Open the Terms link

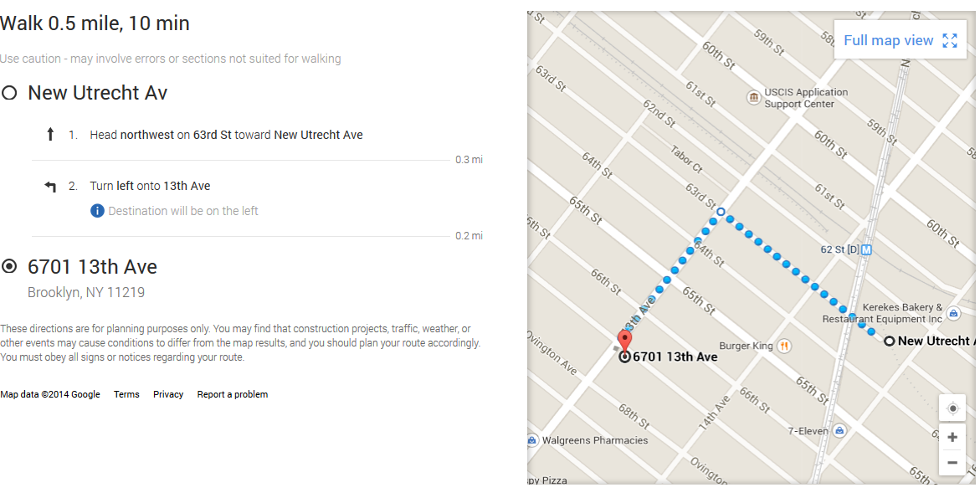point(126,394)
